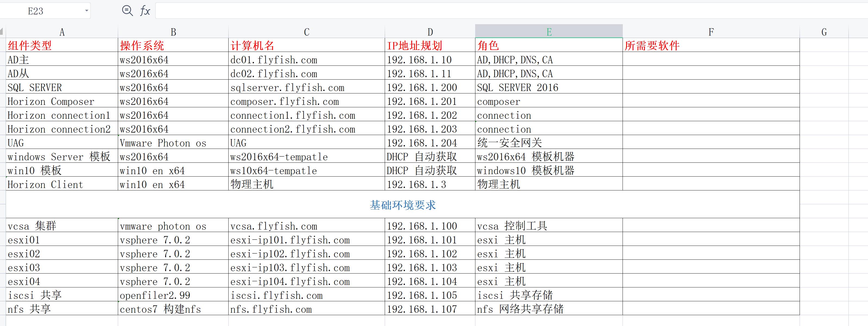868x326 pixels.
Task: Select column D header
Action: coord(430,32)
